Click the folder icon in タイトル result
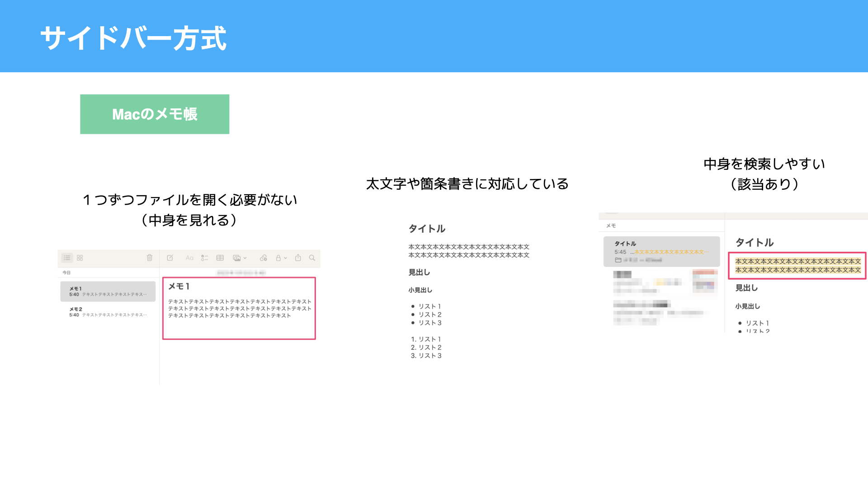868x488 pixels. tap(618, 260)
